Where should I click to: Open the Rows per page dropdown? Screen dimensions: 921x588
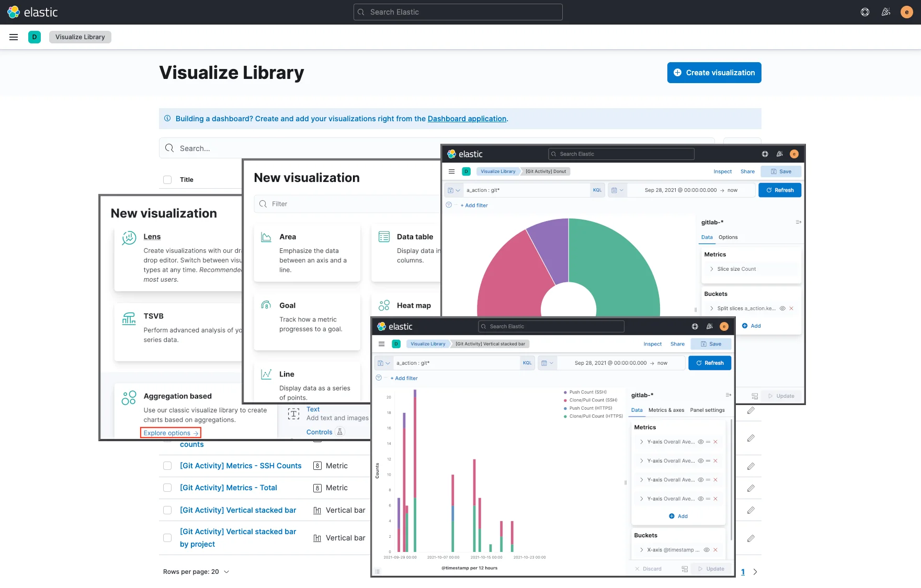tap(196, 572)
